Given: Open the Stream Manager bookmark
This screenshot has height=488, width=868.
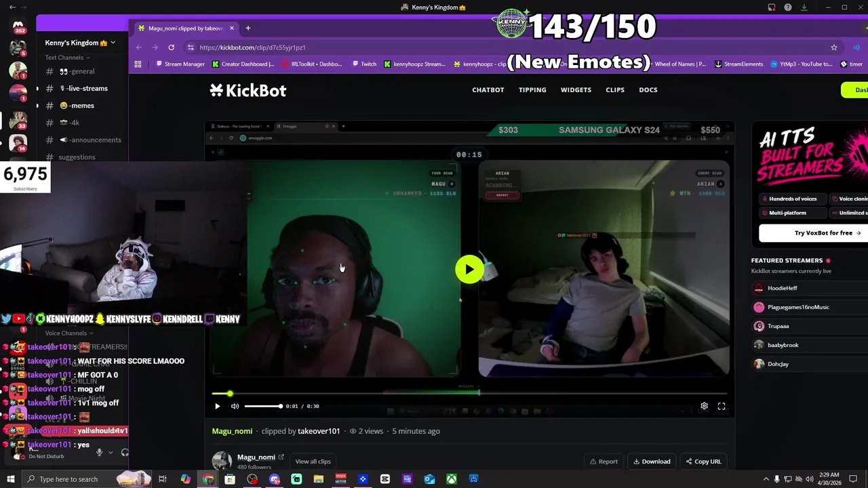Looking at the screenshot, I should pyautogui.click(x=180, y=64).
